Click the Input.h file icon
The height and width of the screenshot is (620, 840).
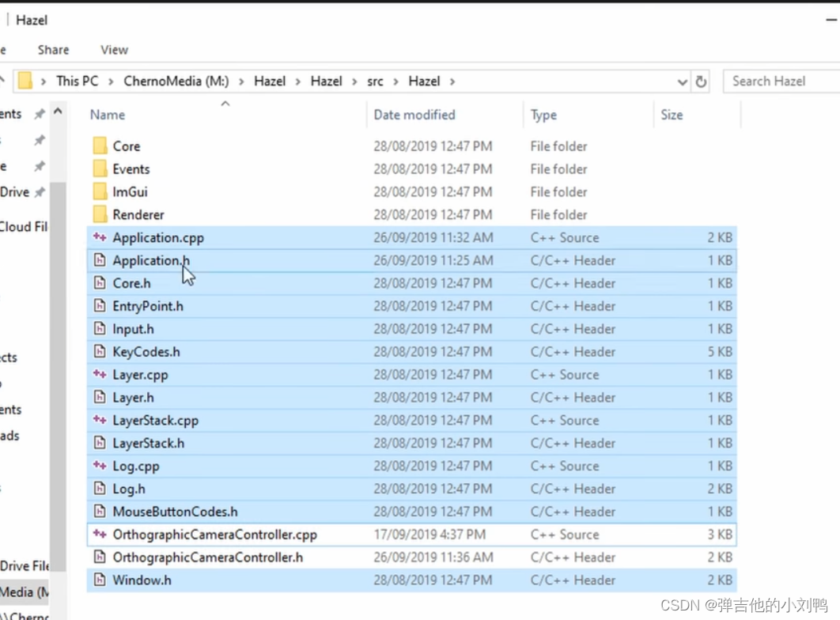pos(100,328)
